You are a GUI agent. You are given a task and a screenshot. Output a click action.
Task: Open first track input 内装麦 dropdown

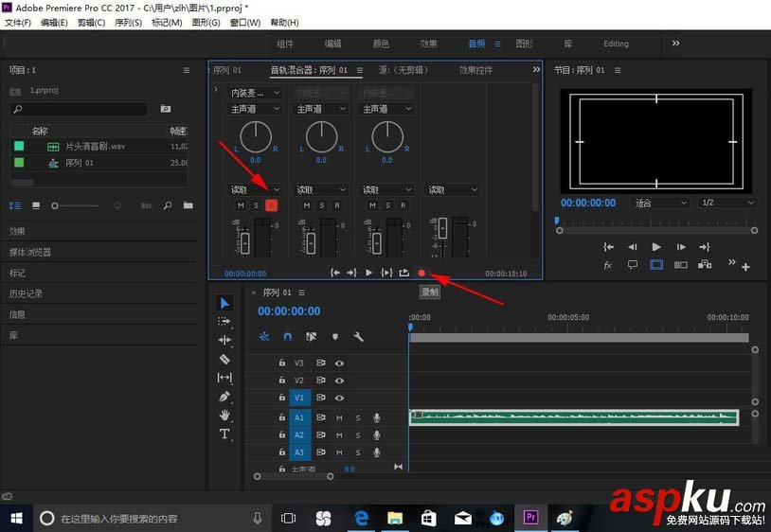255,93
